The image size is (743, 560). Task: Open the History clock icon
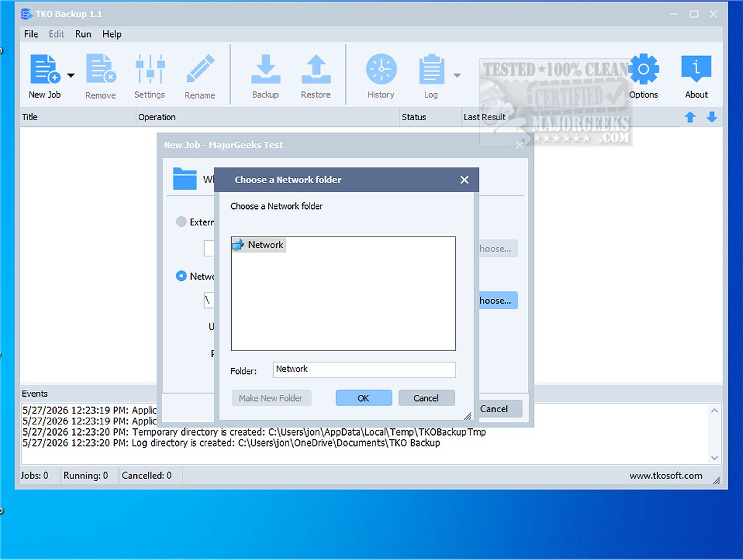(x=381, y=69)
